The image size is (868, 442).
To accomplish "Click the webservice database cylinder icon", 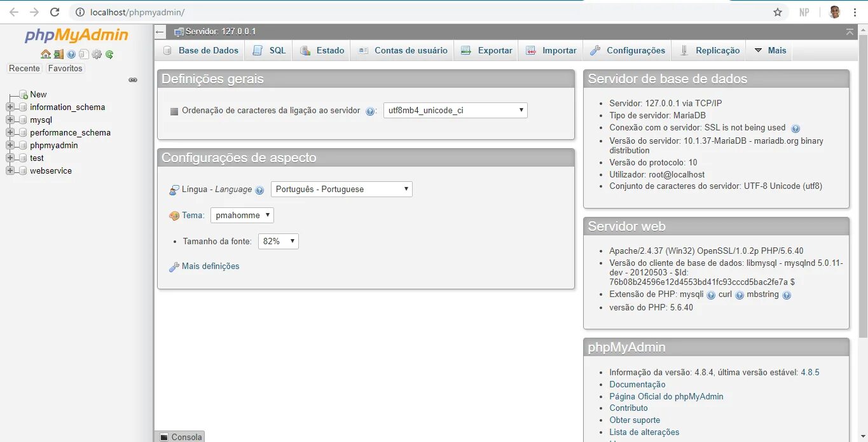I will pyautogui.click(x=24, y=170).
